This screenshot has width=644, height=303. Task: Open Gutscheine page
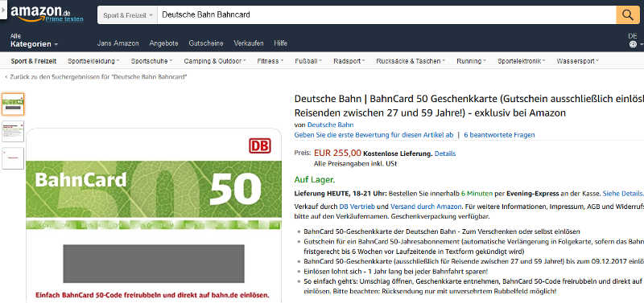point(206,43)
